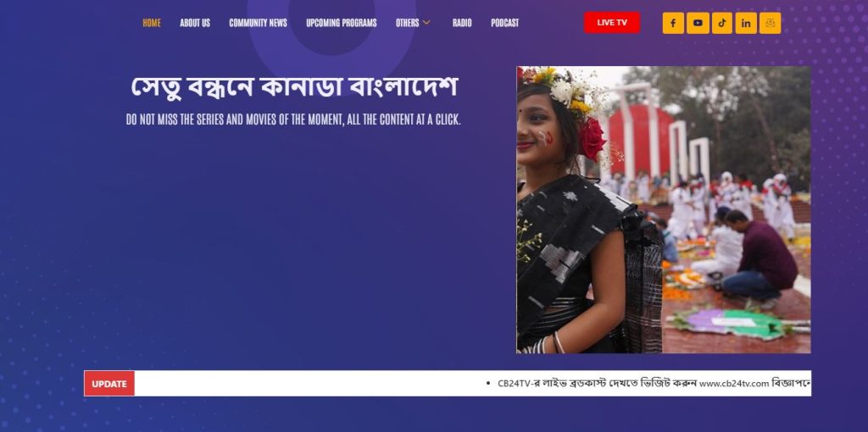Image resolution: width=868 pixels, height=432 pixels.
Task: Click the user contact envelope icon
Action: click(x=770, y=23)
